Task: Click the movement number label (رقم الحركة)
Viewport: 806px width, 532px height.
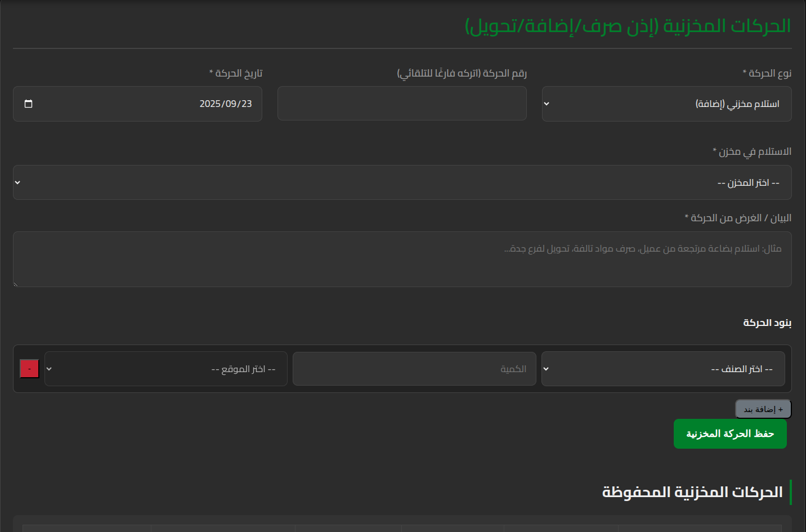Action: click(462, 73)
